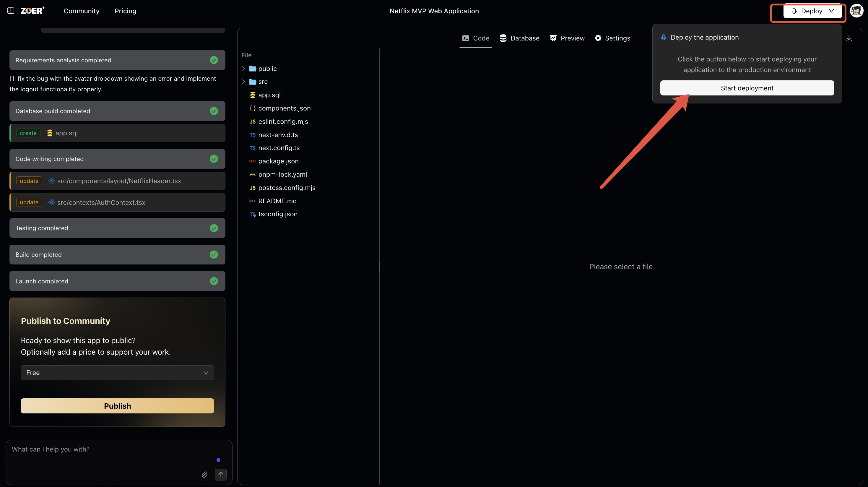Click the React icon beside AuthContext.tsx

(x=51, y=202)
